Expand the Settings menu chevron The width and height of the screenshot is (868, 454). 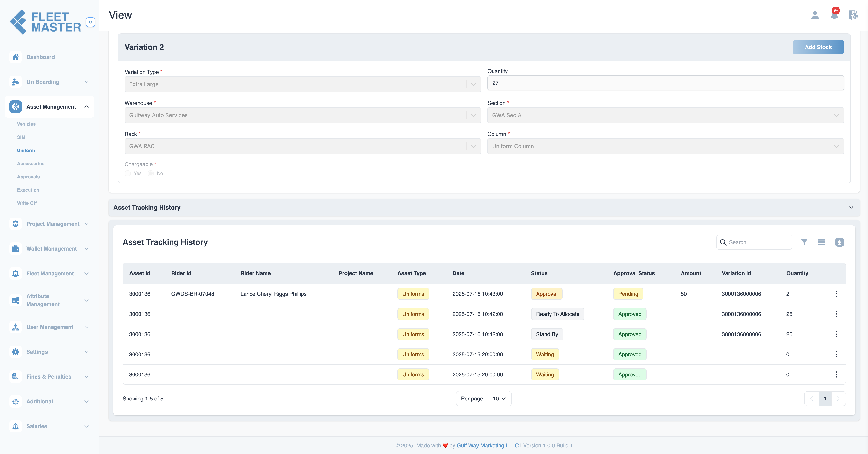click(x=87, y=352)
